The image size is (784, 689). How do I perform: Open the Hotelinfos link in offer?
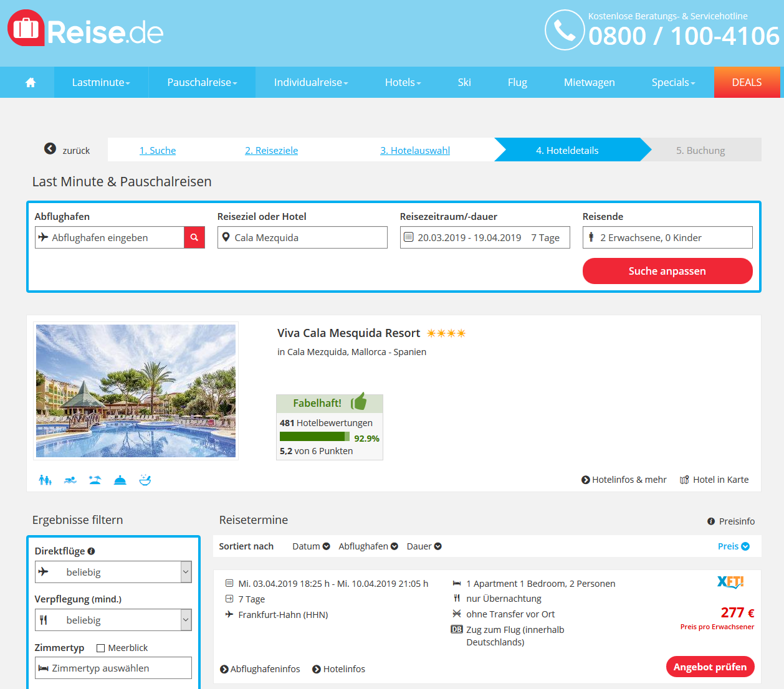point(338,669)
